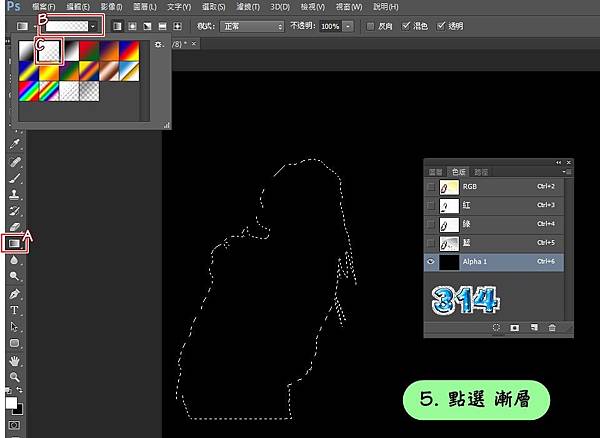Image resolution: width=600 pixels, height=438 pixels.
Task: Select the Alpha 1 channel thumbnail
Action: (449, 262)
